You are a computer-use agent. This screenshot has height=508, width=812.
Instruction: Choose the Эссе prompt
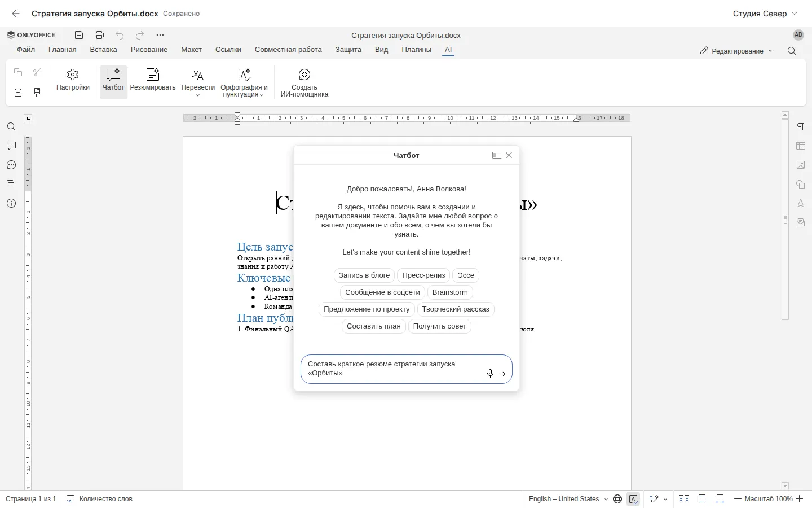(x=466, y=275)
